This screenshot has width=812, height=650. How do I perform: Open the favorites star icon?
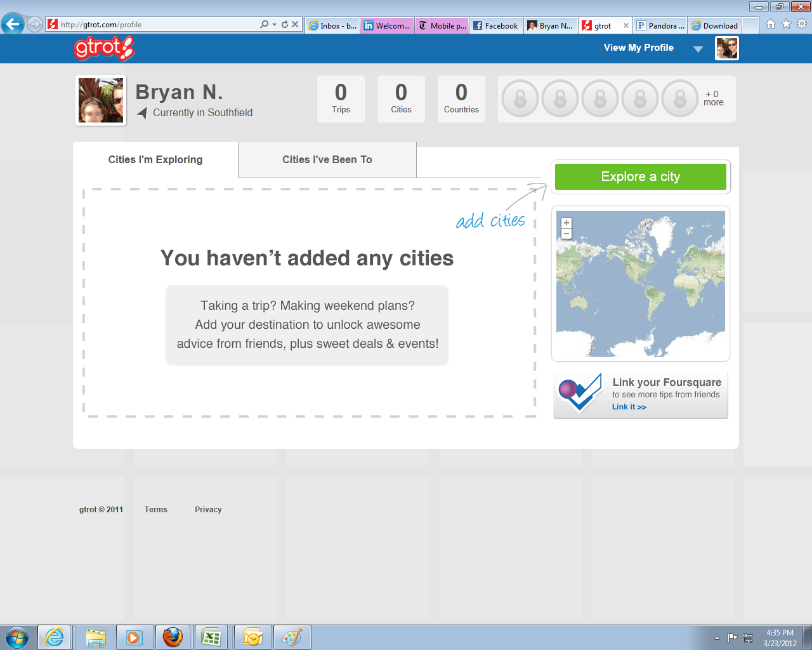click(x=786, y=24)
